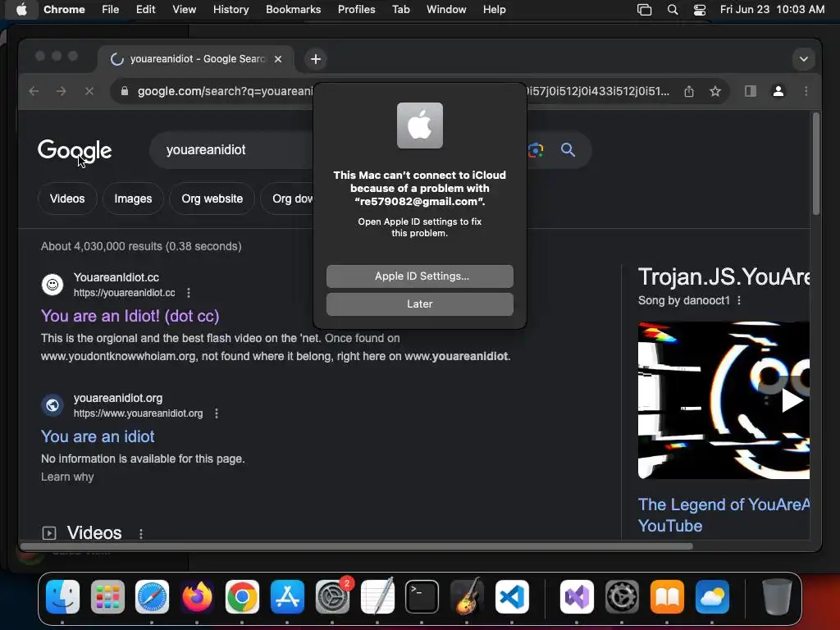The height and width of the screenshot is (630, 840).
Task: Open the Chrome File menu
Action: [x=111, y=10]
